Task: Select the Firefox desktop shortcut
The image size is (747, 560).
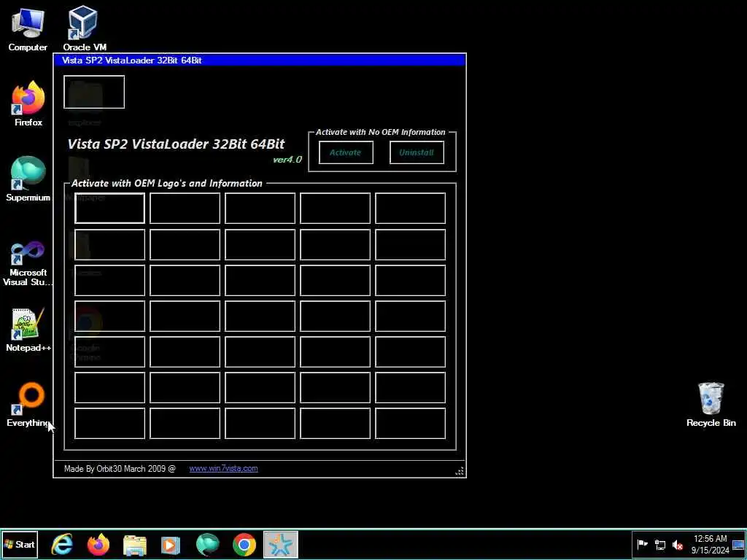Action: (x=28, y=104)
